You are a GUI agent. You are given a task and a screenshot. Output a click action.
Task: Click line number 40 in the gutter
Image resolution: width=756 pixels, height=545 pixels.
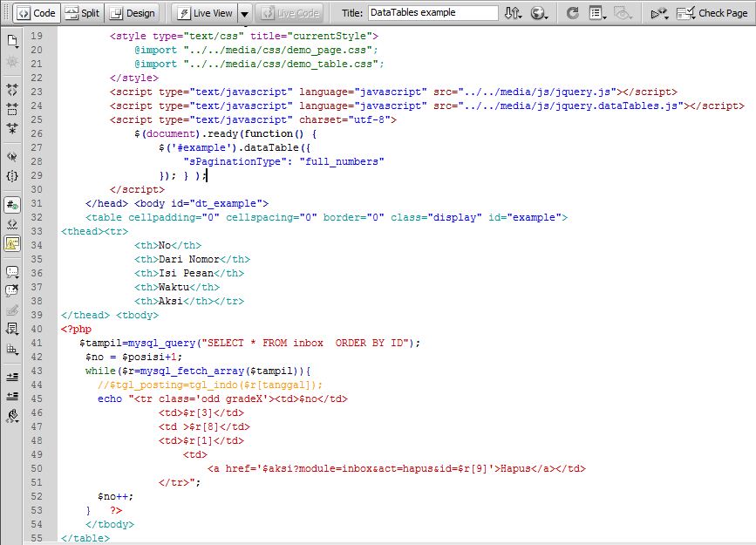click(x=37, y=329)
